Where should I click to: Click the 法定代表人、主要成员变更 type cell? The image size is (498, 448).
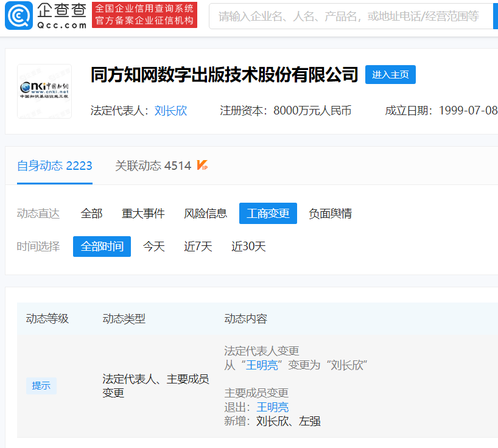pyautogui.click(x=156, y=386)
